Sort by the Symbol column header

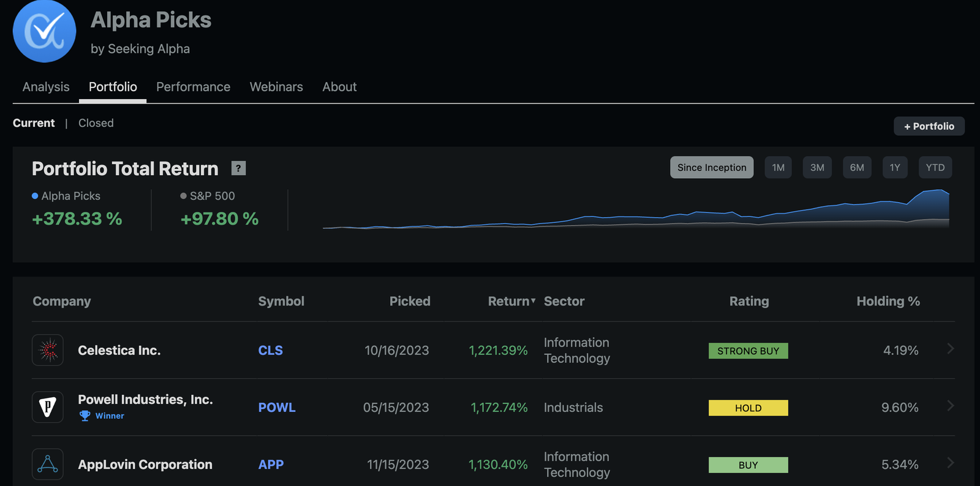coord(281,301)
